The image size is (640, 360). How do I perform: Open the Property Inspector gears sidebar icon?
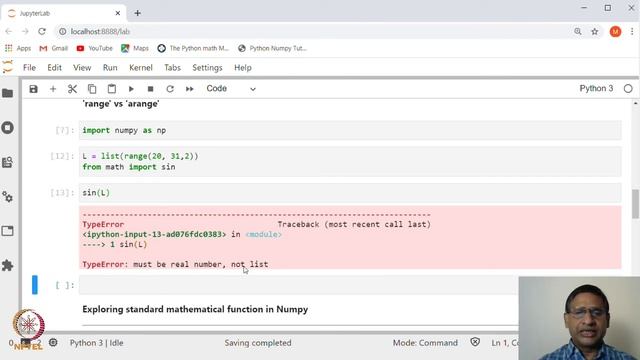(x=8, y=197)
